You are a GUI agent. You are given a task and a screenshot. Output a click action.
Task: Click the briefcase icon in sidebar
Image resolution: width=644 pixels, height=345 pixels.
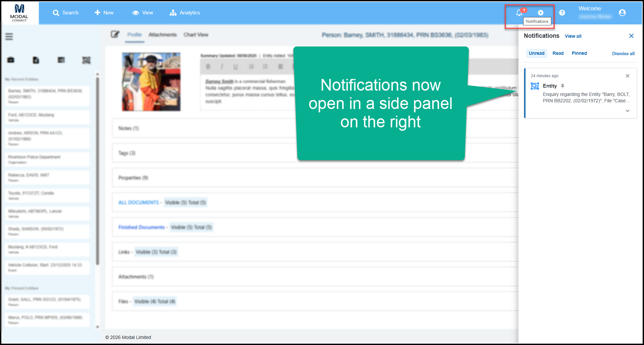click(x=11, y=60)
